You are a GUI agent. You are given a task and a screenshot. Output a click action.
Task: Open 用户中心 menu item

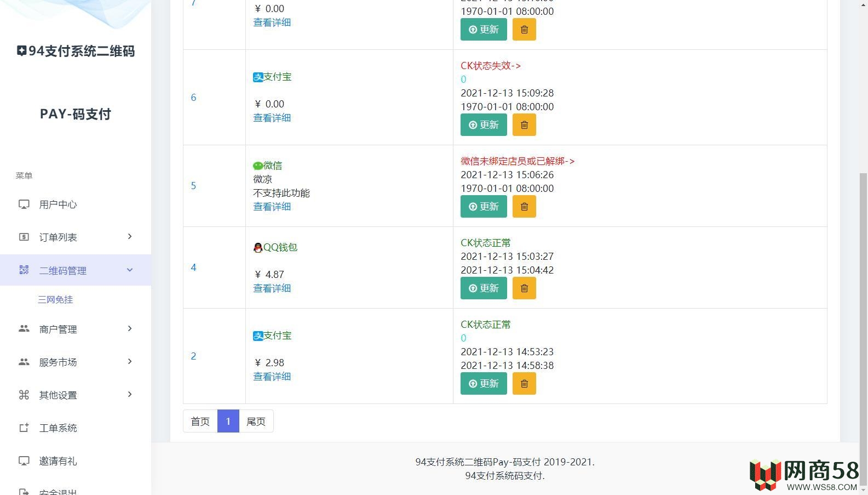point(76,204)
